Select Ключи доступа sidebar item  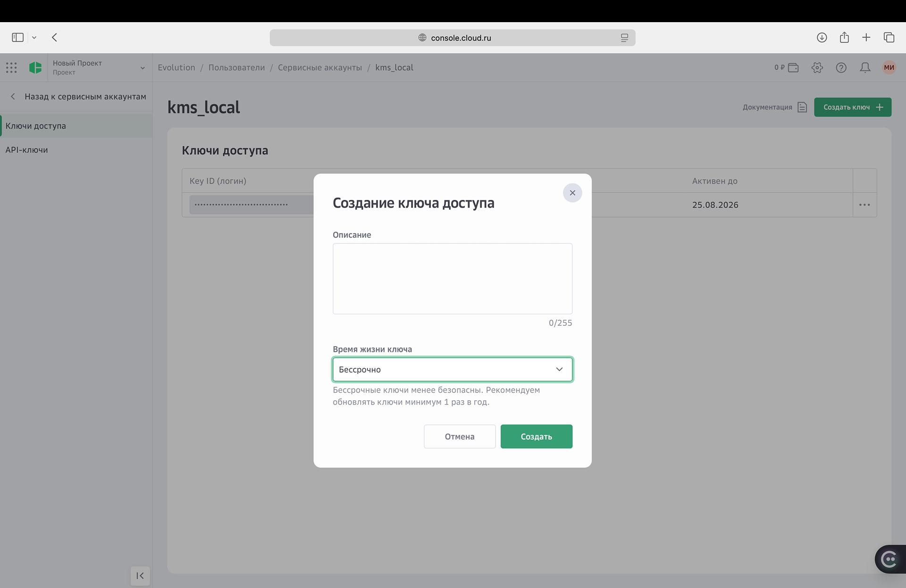point(36,126)
